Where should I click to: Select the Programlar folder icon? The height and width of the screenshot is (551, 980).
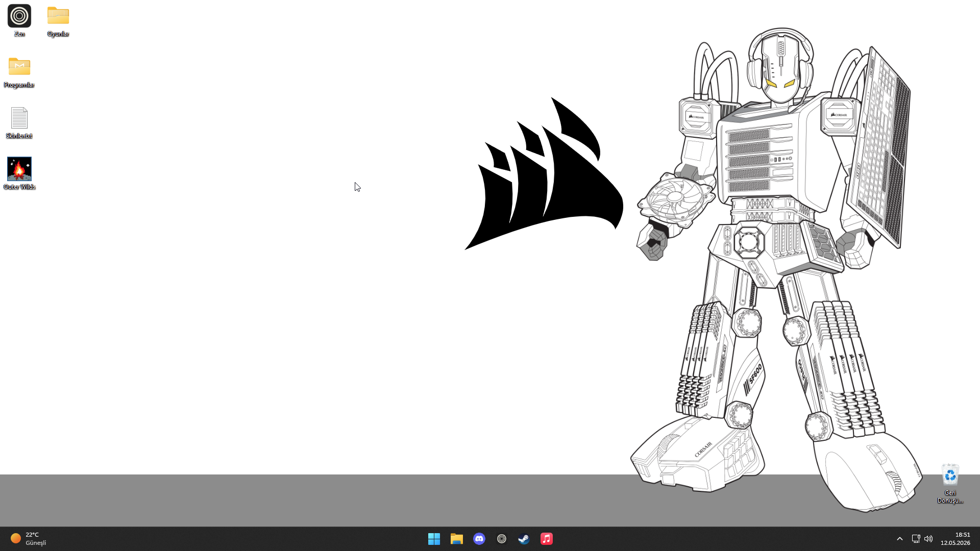[x=19, y=71]
